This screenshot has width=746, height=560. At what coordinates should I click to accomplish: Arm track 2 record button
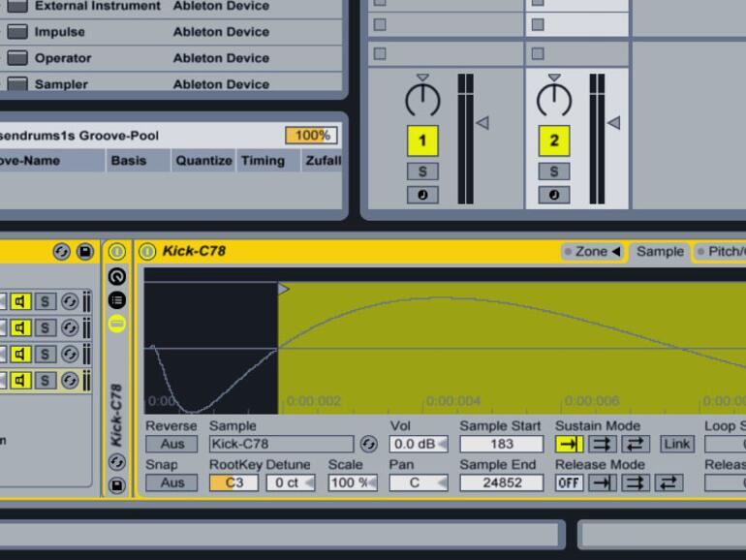point(554,195)
